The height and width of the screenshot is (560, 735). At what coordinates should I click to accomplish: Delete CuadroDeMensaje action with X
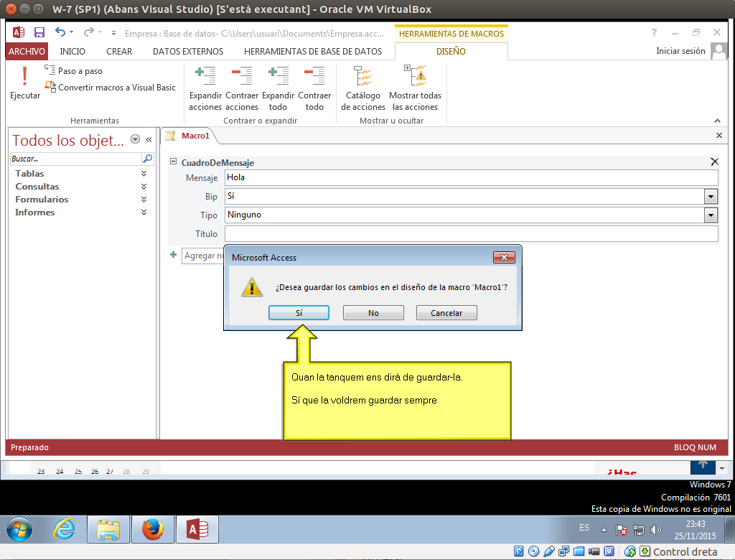[714, 162]
